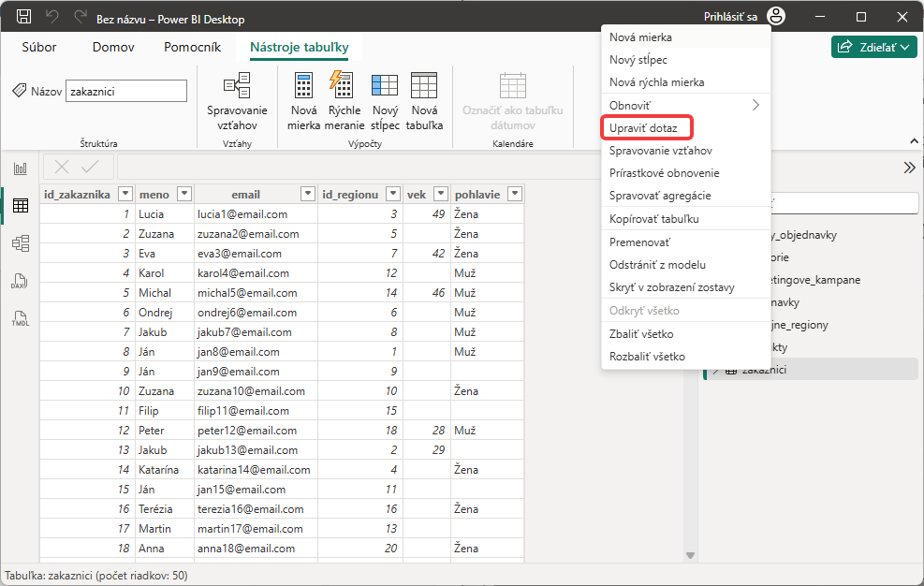Select the Table view sidebar icon
Screen dimensions: 924x586
point(21,206)
